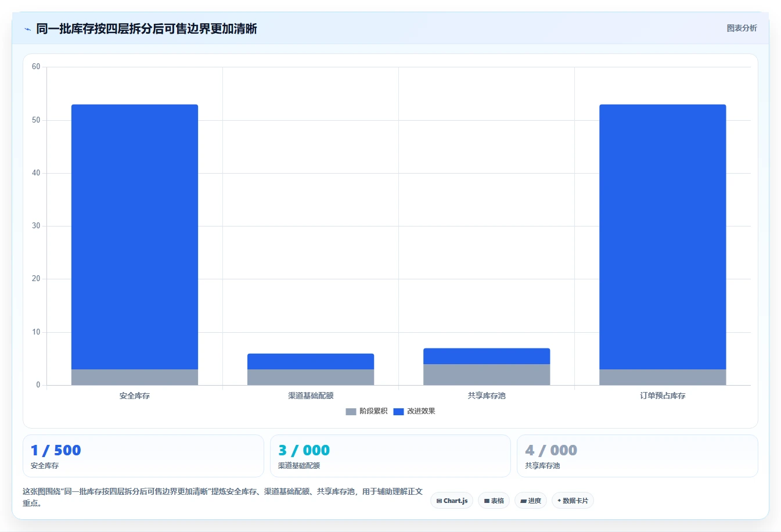
Task: Click the y-axis value 10
Action: point(36,332)
